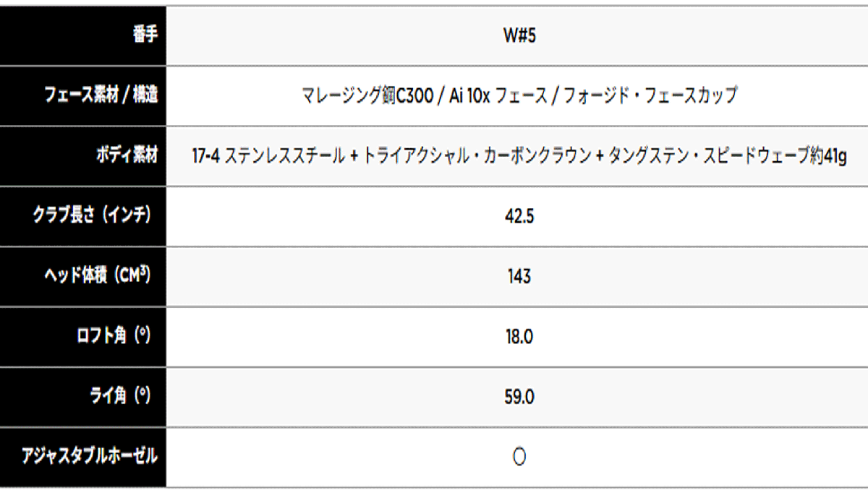The image size is (868, 490).
Task: Click the ボディ素材 header cell
Action: pyautogui.click(x=127, y=155)
